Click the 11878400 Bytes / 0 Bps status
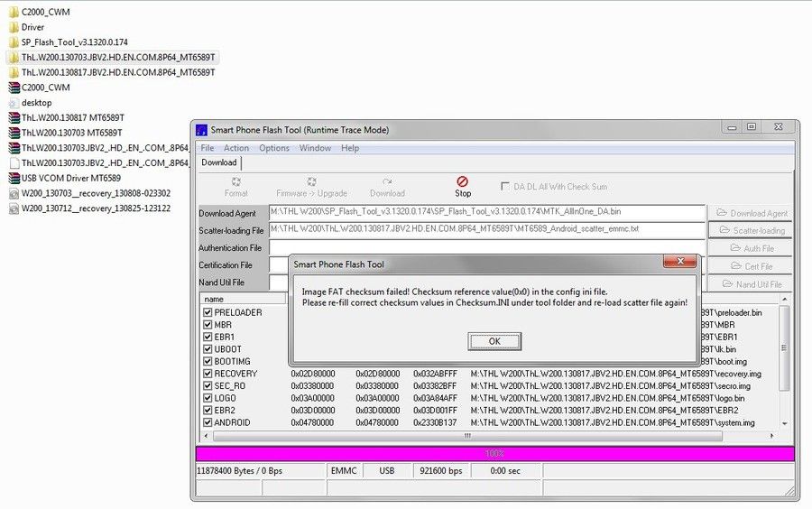This screenshot has height=509, width=812. (261, 471)
